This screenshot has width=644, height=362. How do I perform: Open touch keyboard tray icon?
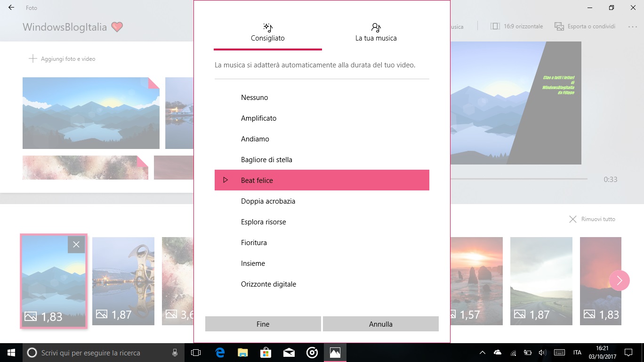[559, 352]
